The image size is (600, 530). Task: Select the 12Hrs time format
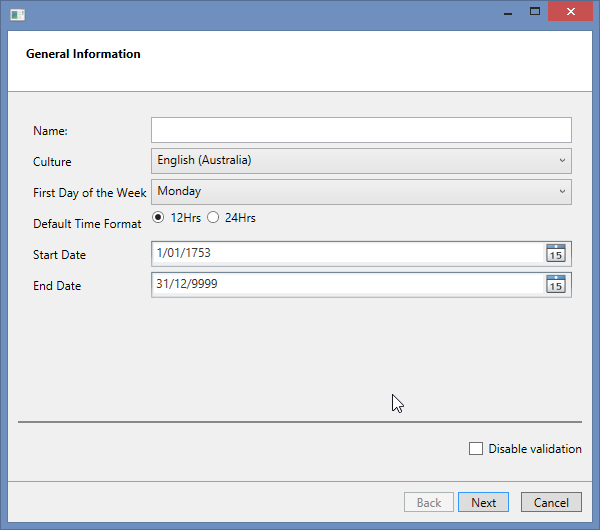[158, 218]
